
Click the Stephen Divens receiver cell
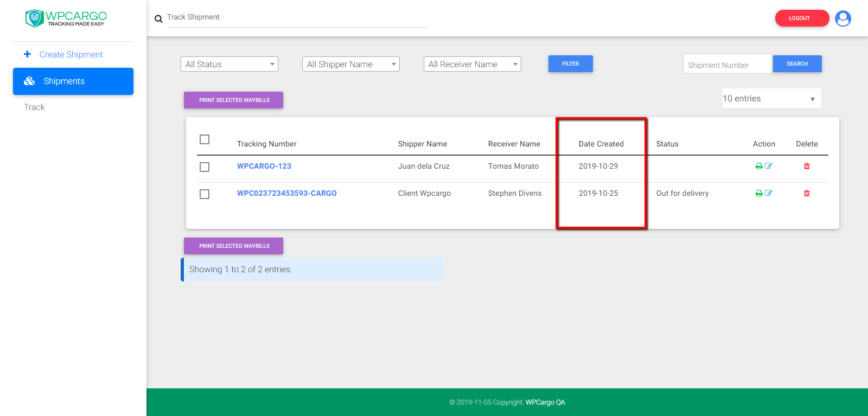(x=515, y=193)
